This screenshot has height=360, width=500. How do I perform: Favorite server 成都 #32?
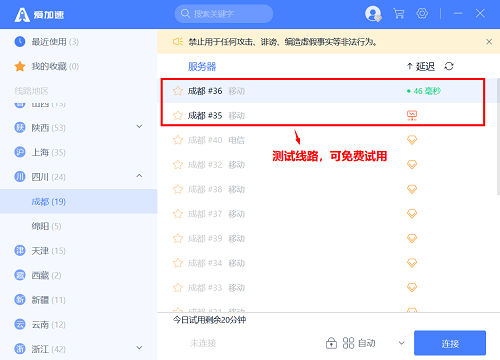tap(178, 165)
